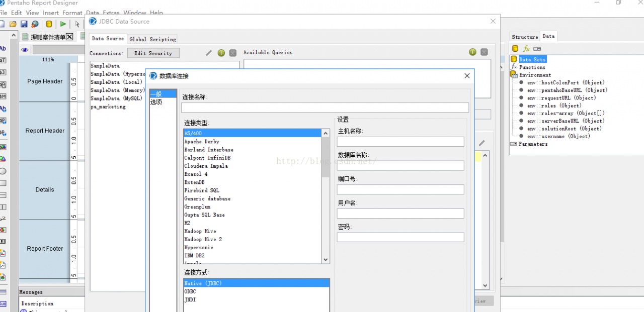The height and width of the screenshot is (312, 644).
Task: Toggle the eye visibility icon above the report
Action: tap(25, 50)
